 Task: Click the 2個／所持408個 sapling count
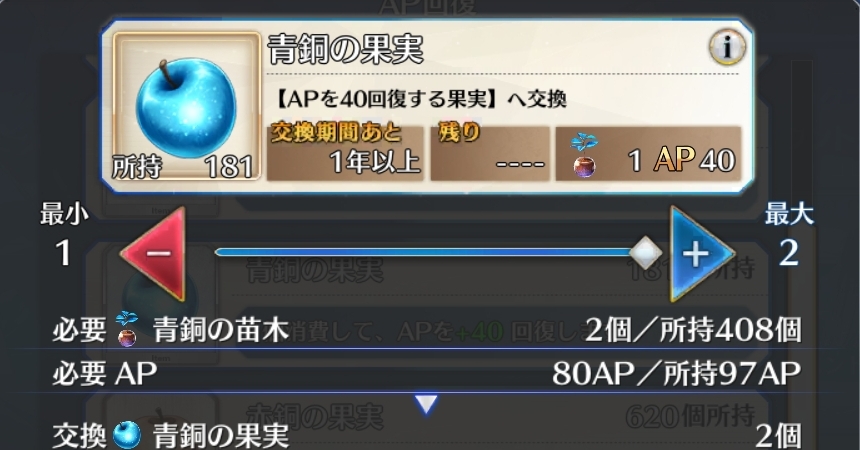pyautogui.click(x=693, y=330)
